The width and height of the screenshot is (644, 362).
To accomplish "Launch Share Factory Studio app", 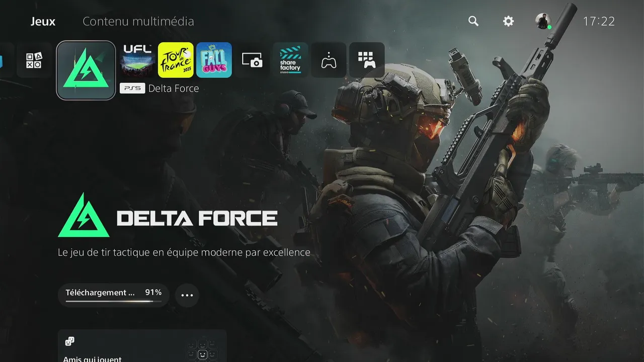I will point(290,60).
